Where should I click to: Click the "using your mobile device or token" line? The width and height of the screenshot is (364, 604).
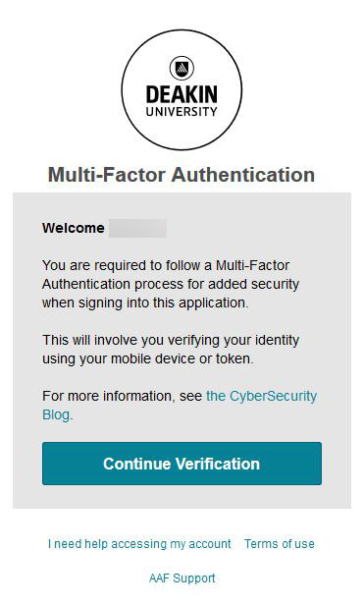click(148, 359)
